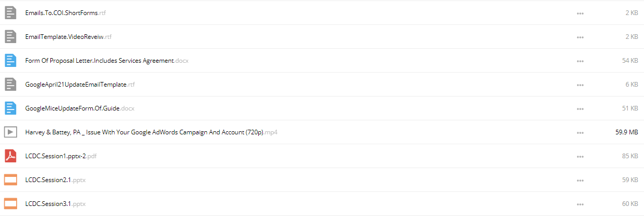The image size is (644, 221).
Task: Open the three-dot menu for the Harvey & Battey video
Action: tap(580, 133)
